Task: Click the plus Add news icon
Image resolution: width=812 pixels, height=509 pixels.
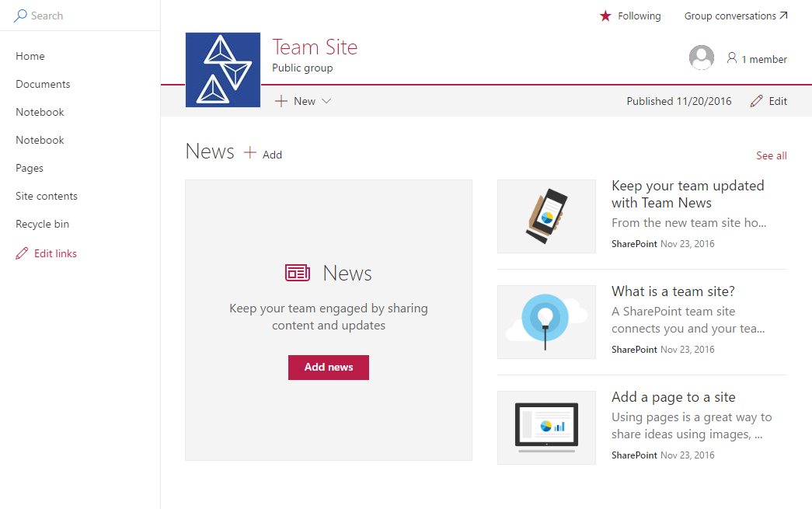Action: (x=250, y=153)
